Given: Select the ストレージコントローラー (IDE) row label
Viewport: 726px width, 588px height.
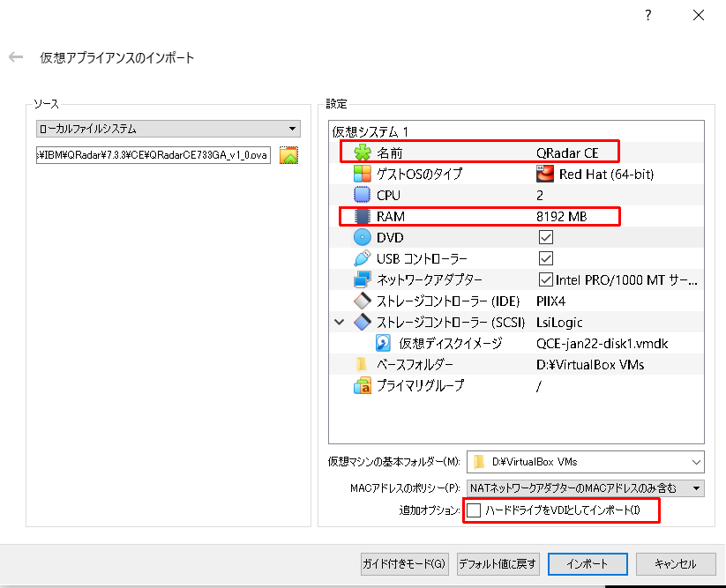Looking at the screenshot, I should [448, 301].
